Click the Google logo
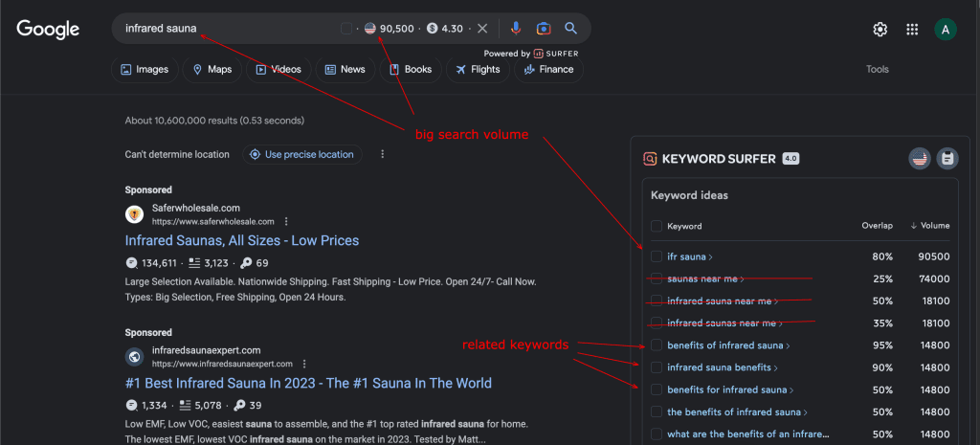Viewport: 980px width, 445px height. 48,29
